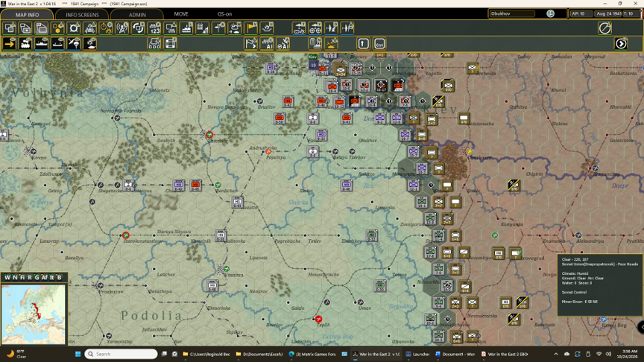Click the T: 10 turn display

point(629,13)
